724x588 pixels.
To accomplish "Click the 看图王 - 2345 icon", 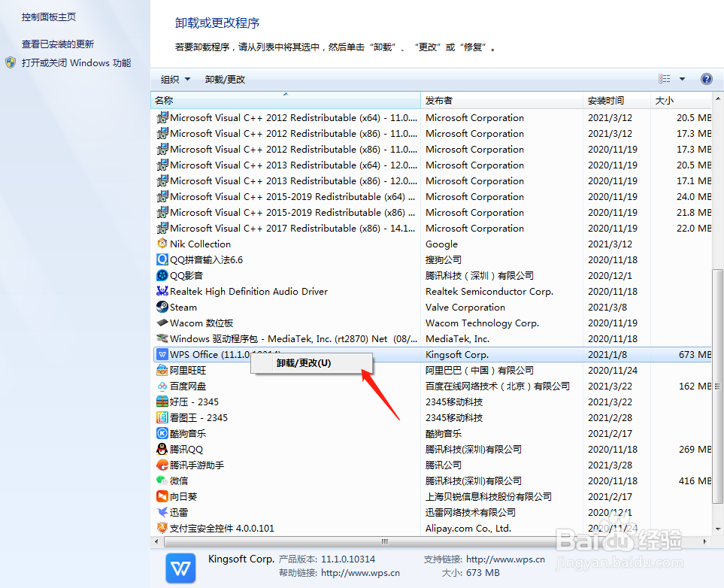I will [162, 417].
